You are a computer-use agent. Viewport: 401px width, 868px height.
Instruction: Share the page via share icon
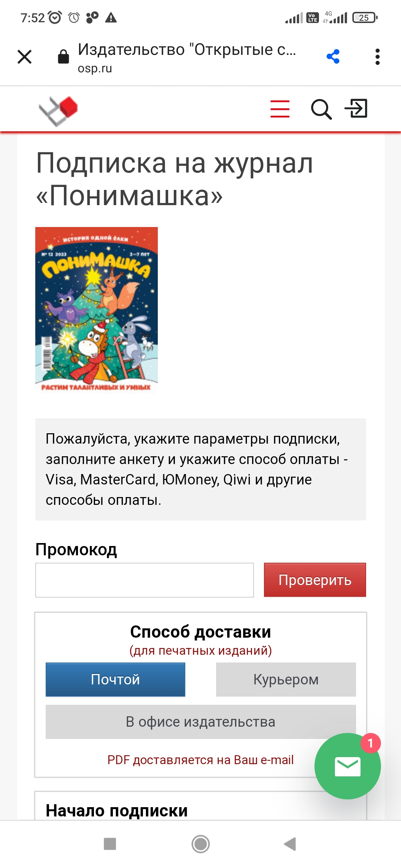tap(333, 57)
